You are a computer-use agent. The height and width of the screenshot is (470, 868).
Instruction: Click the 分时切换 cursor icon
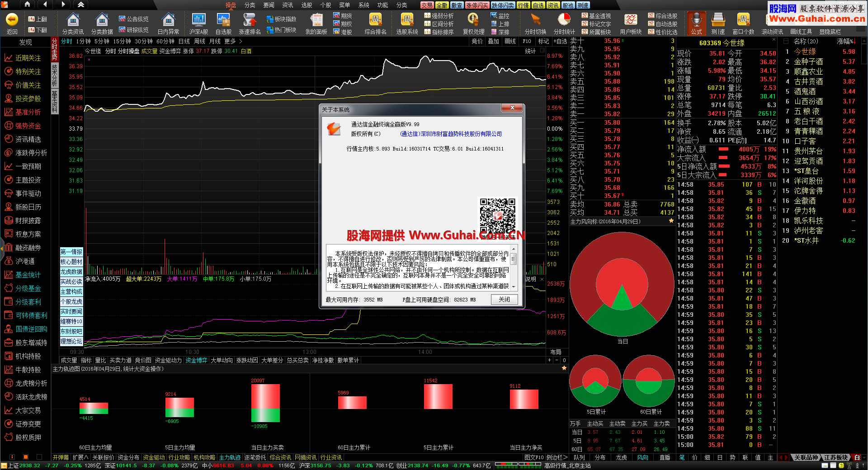coord(535,20)
